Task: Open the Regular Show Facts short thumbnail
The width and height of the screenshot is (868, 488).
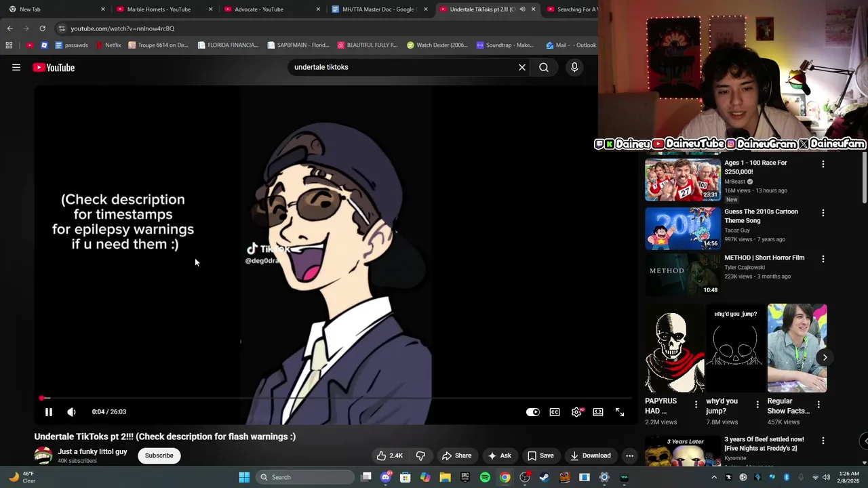Action: (x=797, y=348)
